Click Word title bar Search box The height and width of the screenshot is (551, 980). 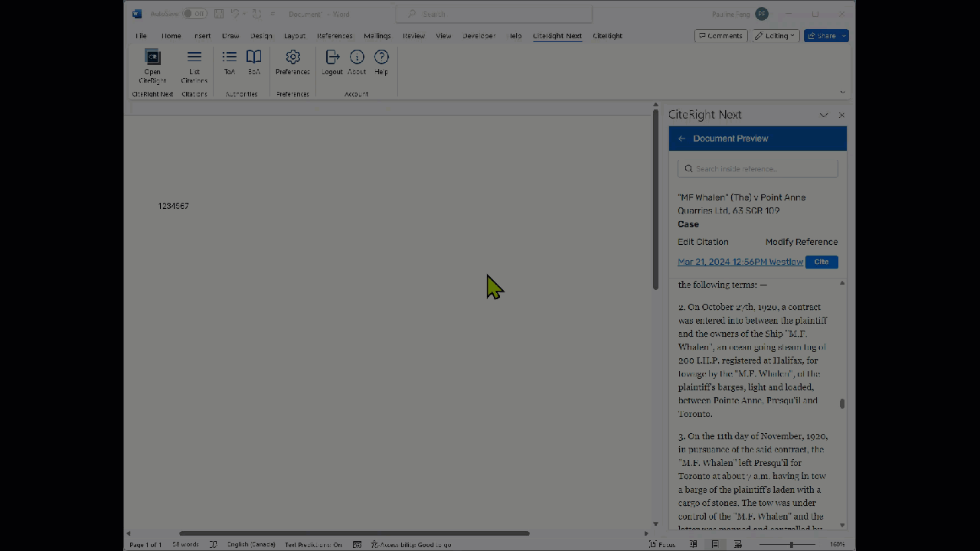point(495,14)
